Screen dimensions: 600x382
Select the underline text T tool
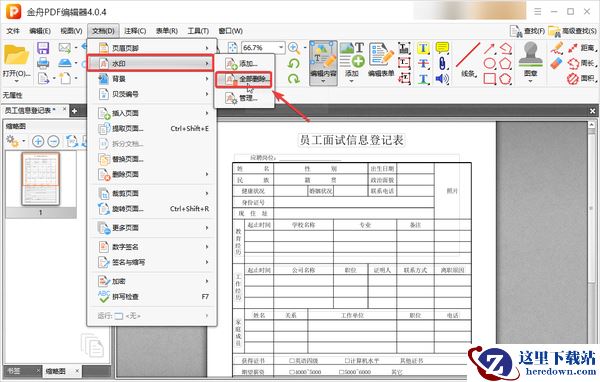click(x=423, y=79)
